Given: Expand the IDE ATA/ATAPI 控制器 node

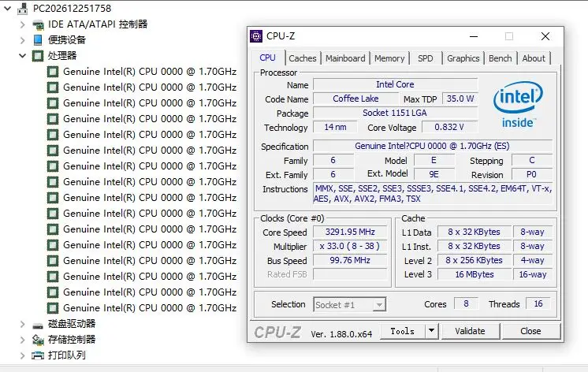Looking at the screenshot, I should click(23, 24).
